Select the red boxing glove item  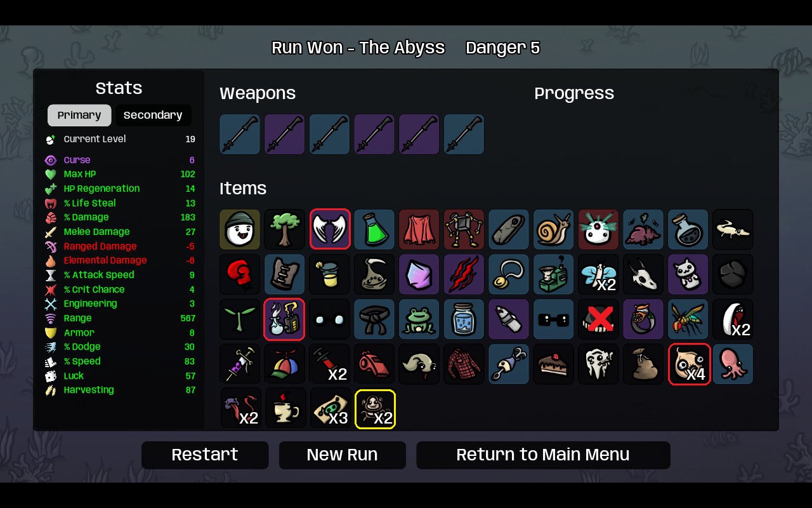tap(240, 274)
